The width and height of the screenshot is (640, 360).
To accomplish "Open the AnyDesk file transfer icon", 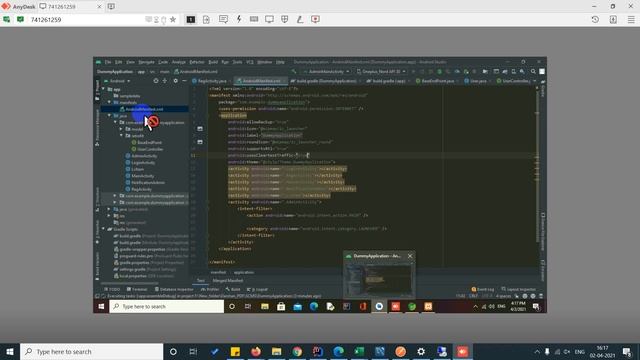I will [206, 19].
